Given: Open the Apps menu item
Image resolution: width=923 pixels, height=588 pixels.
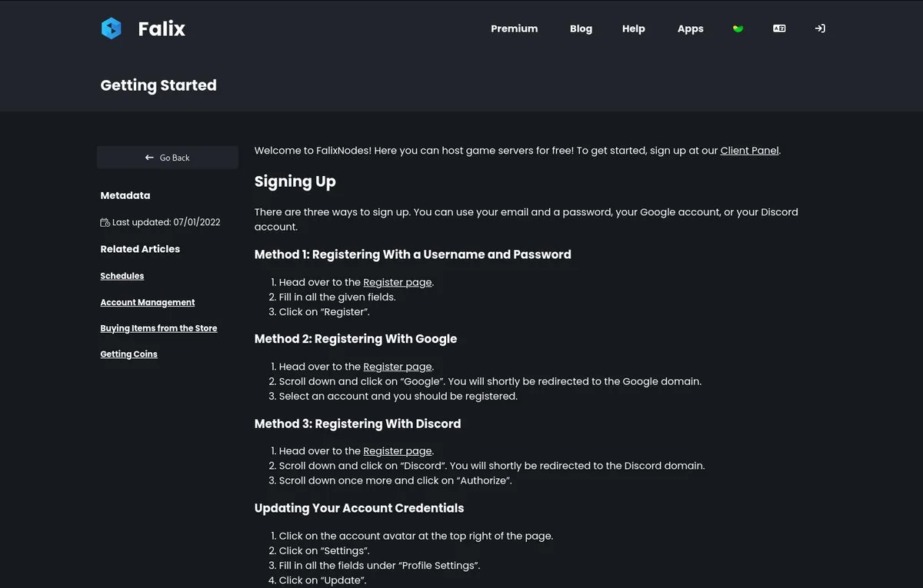Looking at the screenshot, I should (x=691, y=28).
